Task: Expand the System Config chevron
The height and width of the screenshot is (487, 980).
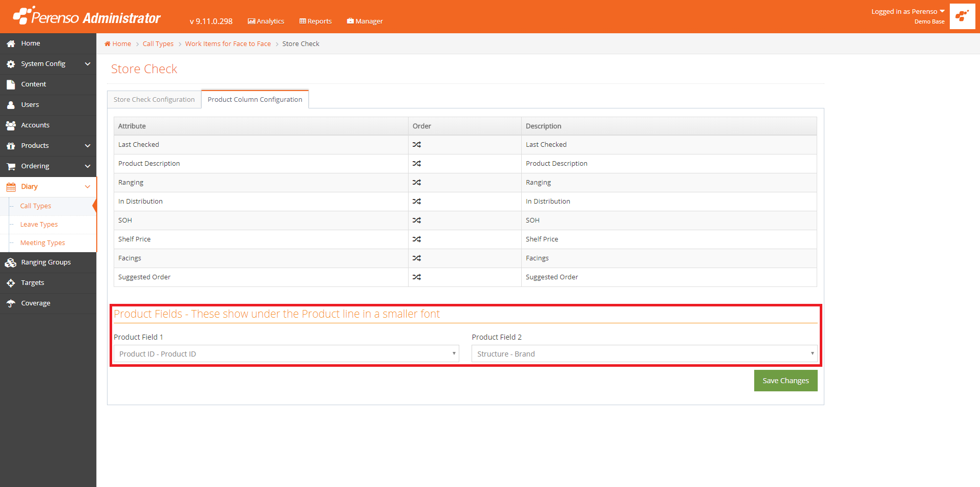Action: click(88, 64)
